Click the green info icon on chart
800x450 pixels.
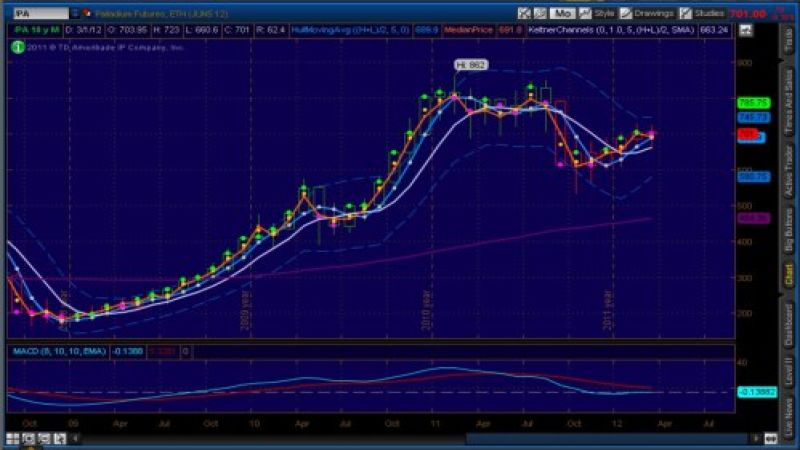point(18,47)
